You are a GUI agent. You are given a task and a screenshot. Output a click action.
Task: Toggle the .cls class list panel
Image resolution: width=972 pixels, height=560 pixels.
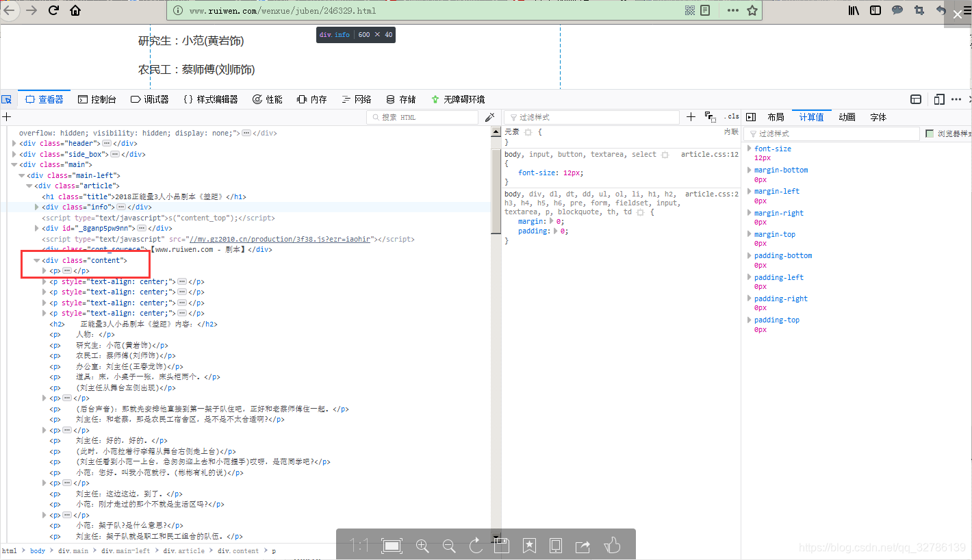[732, 117]
